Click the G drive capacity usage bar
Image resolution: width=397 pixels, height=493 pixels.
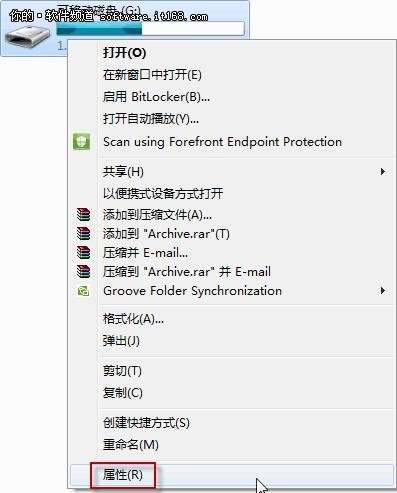pos(150,28)
